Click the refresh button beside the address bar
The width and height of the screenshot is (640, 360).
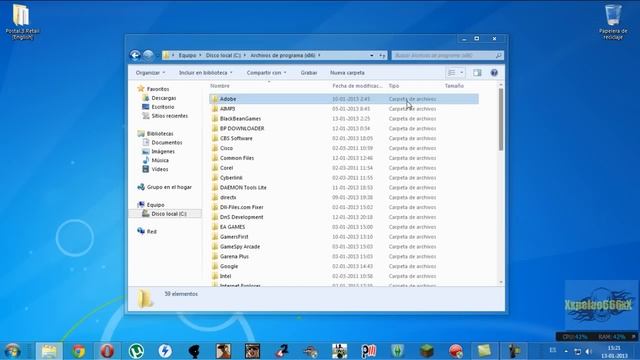coord(382,56)
